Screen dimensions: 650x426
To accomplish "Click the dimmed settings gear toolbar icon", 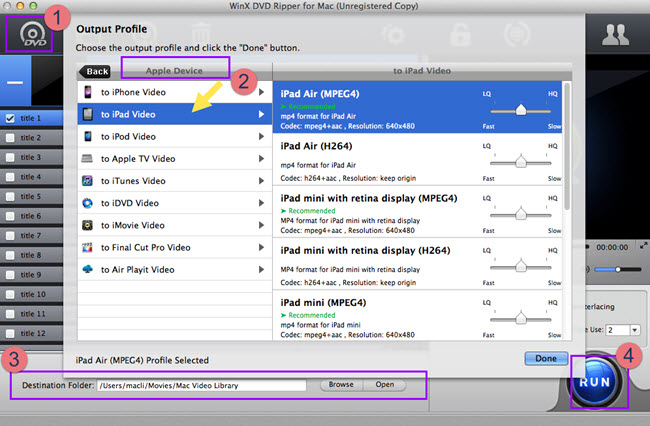I will (393, 34).
